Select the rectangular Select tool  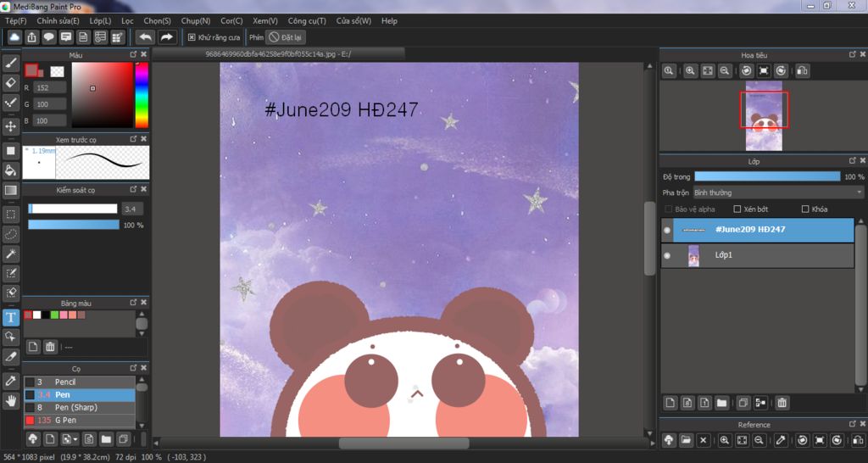pos(10,215)
